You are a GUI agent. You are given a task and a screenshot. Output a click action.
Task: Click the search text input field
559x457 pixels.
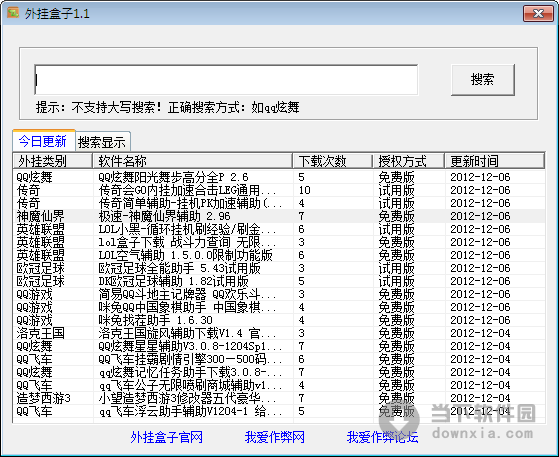[226, 79]
